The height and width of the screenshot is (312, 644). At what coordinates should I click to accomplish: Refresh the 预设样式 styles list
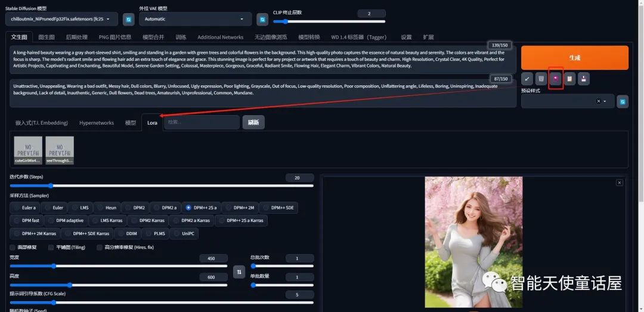point(623,101)
